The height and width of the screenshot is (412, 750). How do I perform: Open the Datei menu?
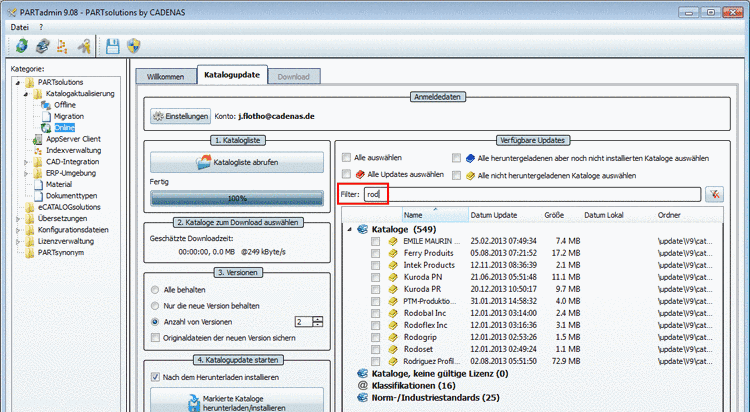tap(20, 27)
